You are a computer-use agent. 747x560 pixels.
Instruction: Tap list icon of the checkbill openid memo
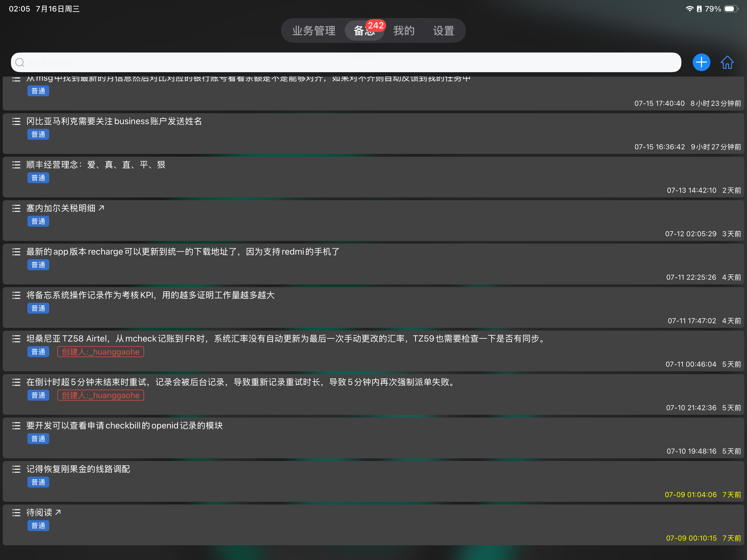point(16,425)
